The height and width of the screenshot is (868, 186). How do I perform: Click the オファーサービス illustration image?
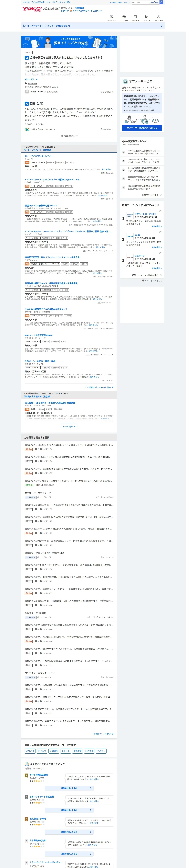pos(142,119)
